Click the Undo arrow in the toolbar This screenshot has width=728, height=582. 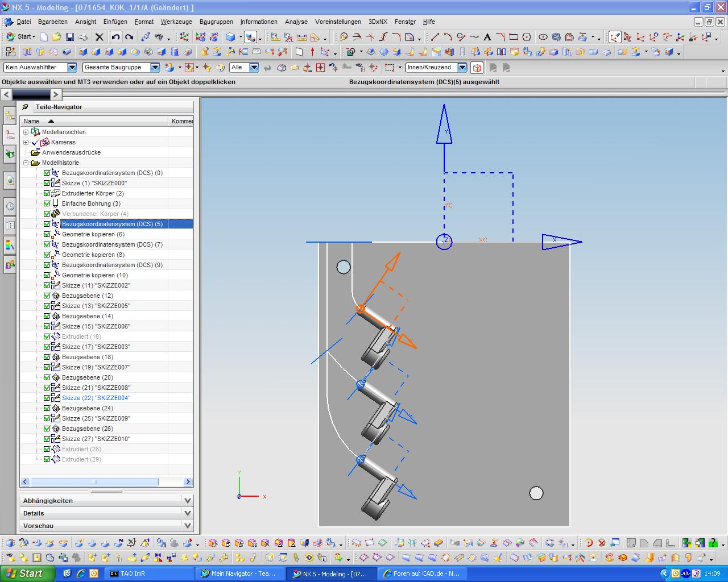(x=116, y=37)
